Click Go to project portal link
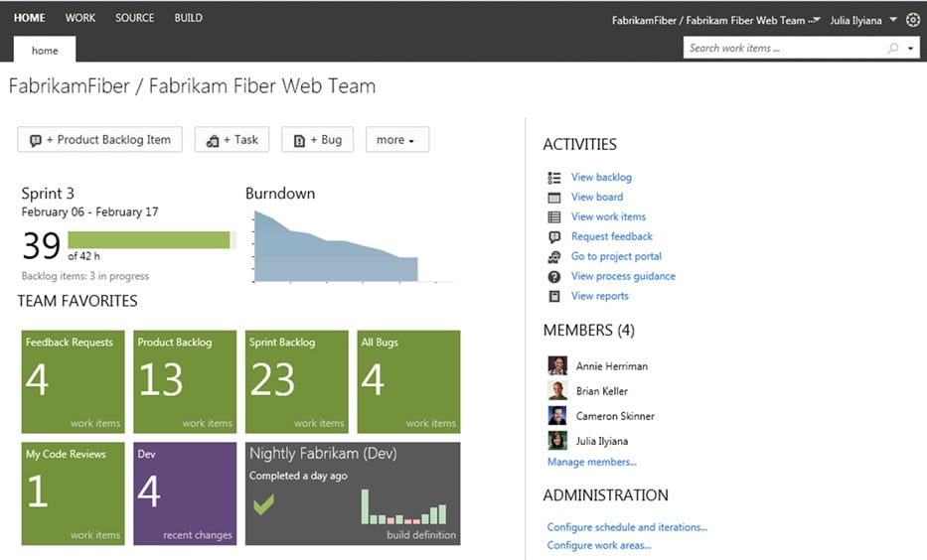Viewport: 927px width, 560px height. pyautogui.click(x=616, y=256)
